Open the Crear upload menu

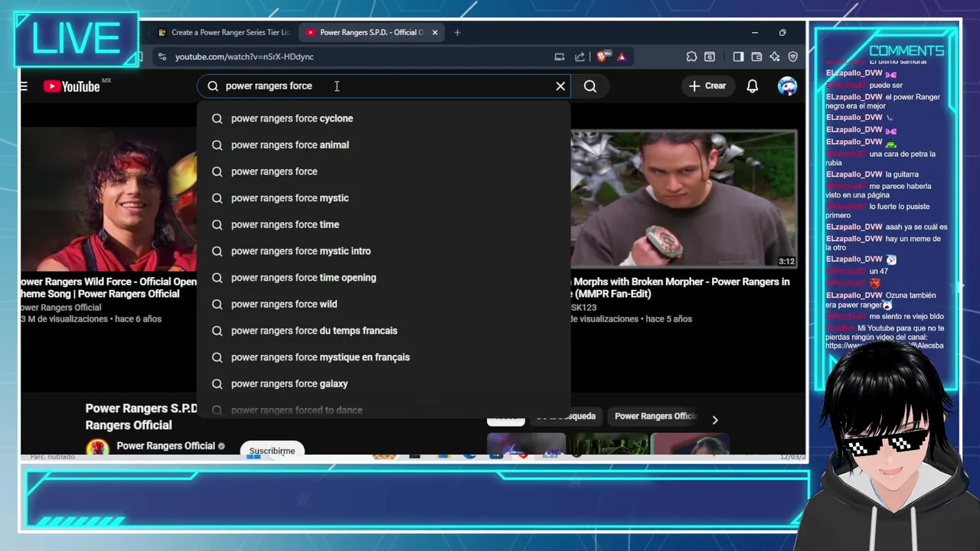click(707, 86)
